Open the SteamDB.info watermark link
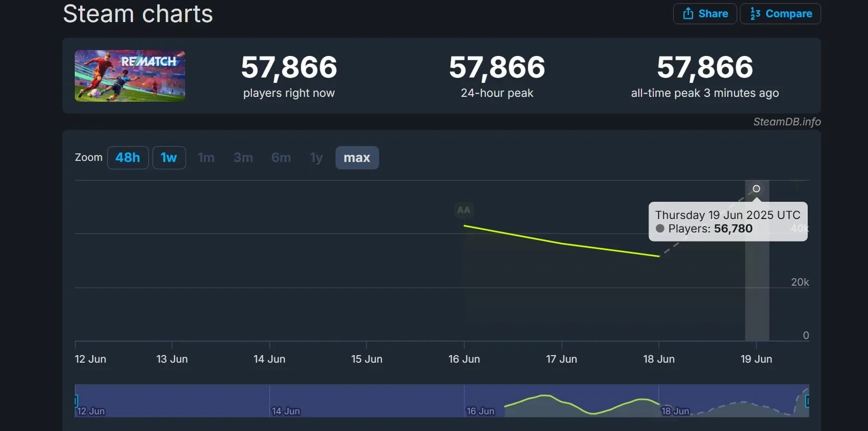 [x=787, y=122]
